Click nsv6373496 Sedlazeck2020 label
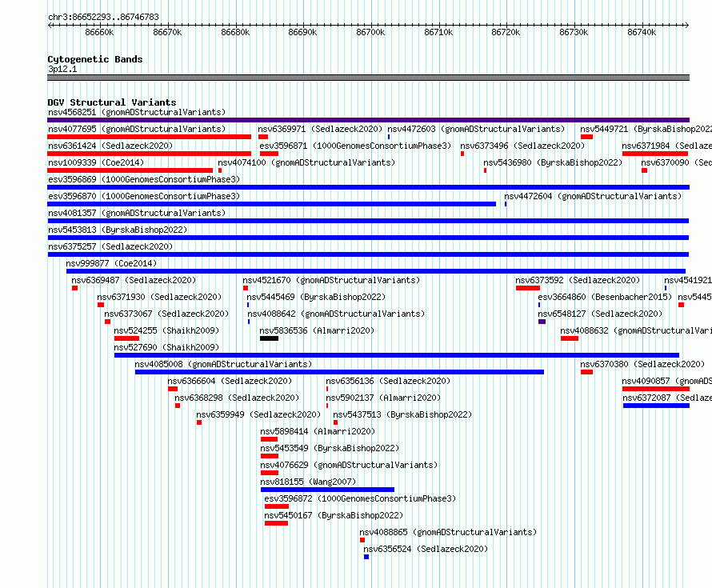712x588 pixels. coord(522,146)
